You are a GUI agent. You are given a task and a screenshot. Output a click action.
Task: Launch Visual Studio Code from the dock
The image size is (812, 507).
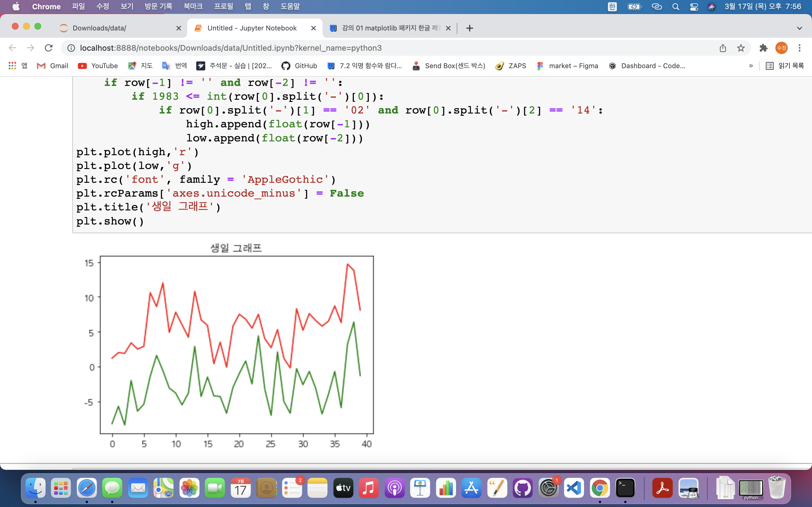(x=574, y=488)
